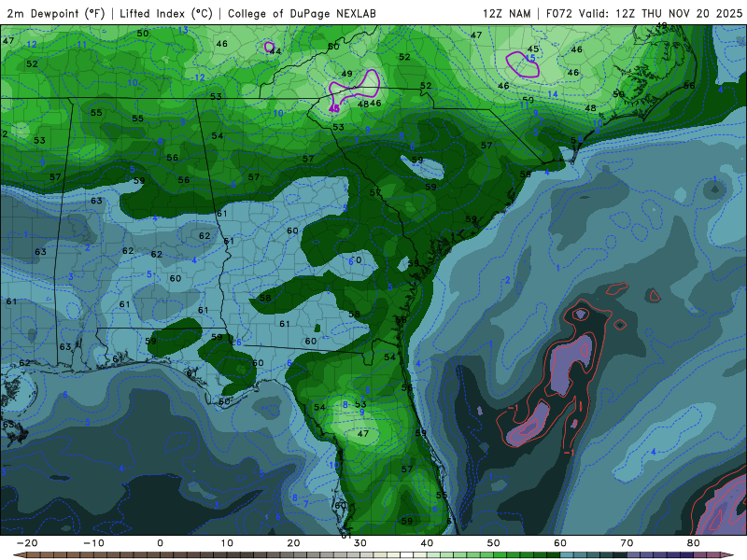Click the "10" tick label under color bar
This screenshot has height=560, width=747.
click(227, 543)
